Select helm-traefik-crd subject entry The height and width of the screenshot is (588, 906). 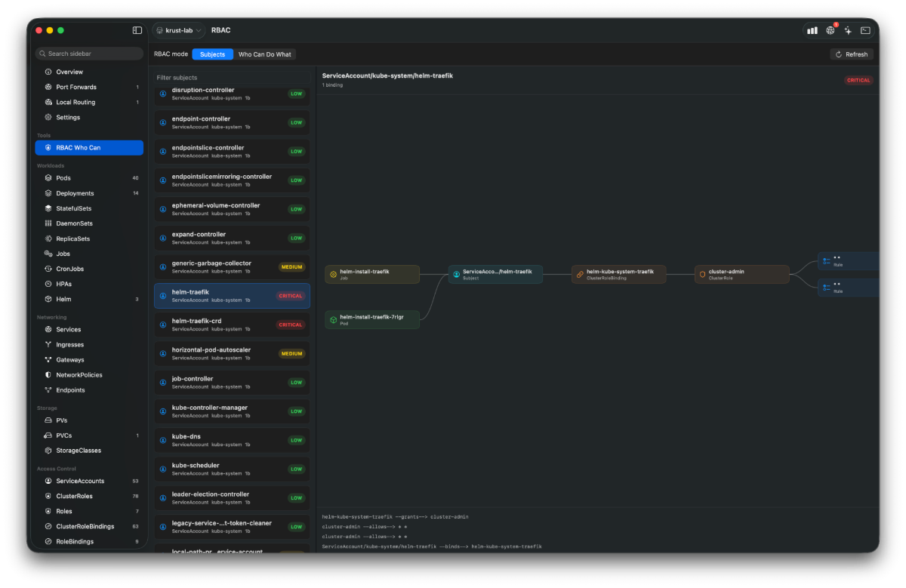232,325
